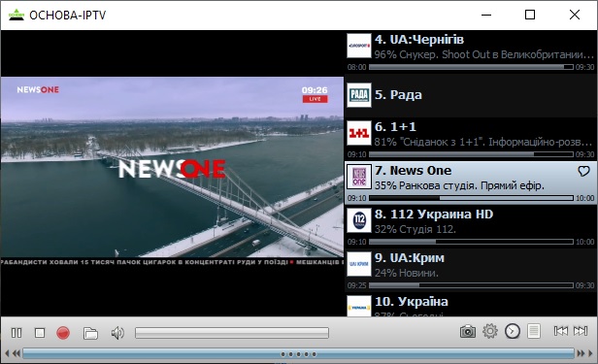This screenshot has height=364, width=598.
Task: Select channel 5. Рада
Action: point(471,95)
